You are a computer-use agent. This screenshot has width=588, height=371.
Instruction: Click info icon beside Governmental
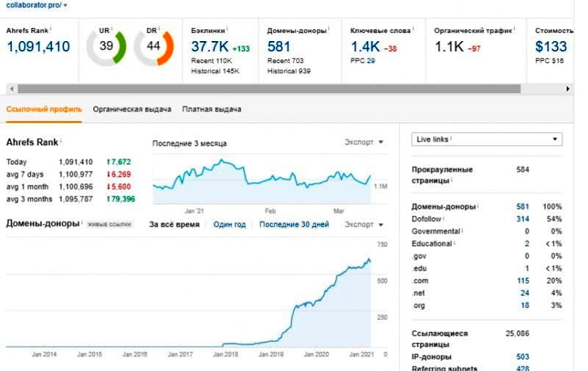[x=463, y=230]
